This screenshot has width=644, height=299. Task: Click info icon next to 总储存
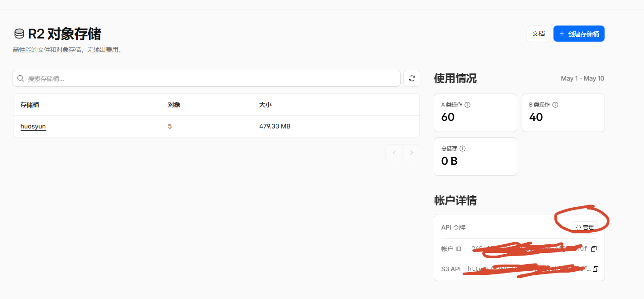click(x=462, y=149)
